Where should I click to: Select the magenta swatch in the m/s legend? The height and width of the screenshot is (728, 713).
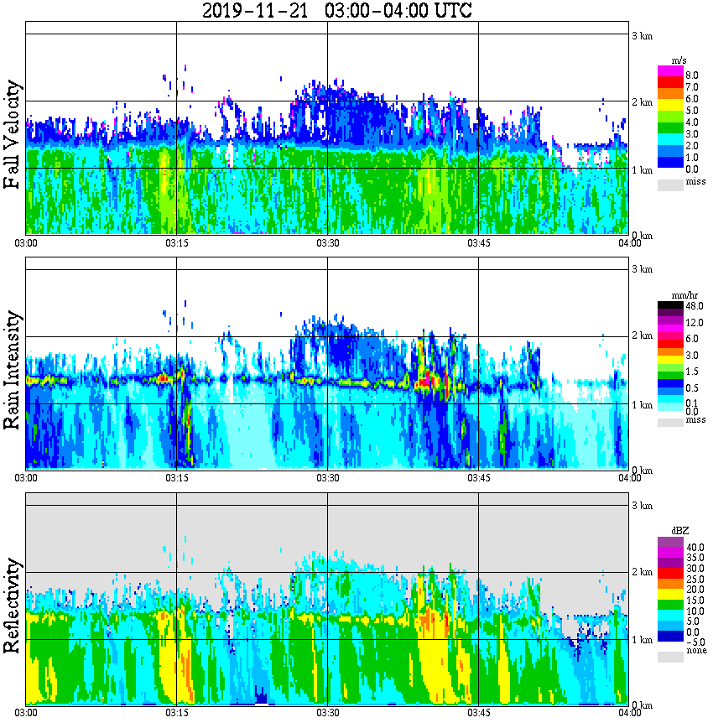click(x=670, y=71)
